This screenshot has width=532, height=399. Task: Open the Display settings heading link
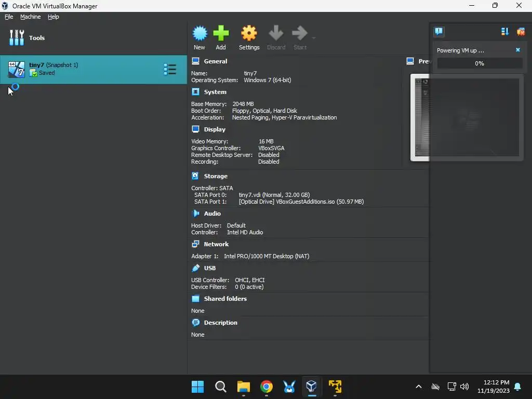point(215,129)
